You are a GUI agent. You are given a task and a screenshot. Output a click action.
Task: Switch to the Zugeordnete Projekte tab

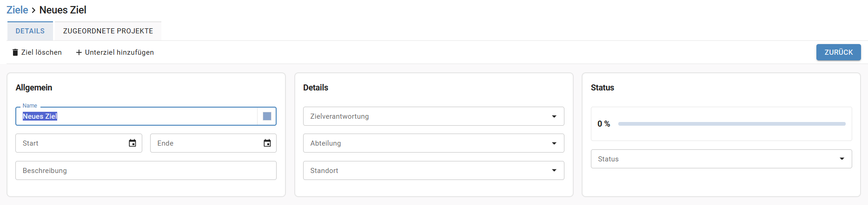click(x=108, y=31)
